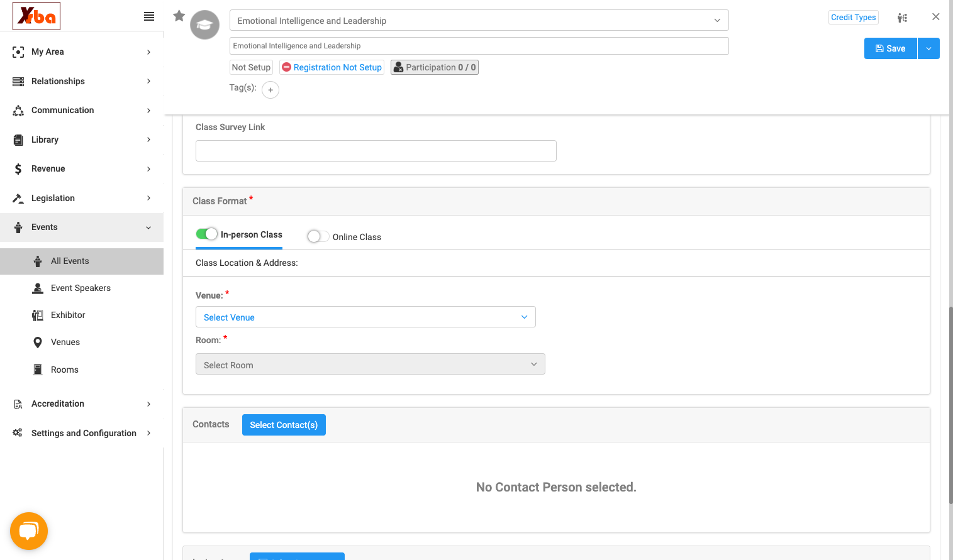The width and height of the screenshot is (953, 560).
Task: Open the Select Room dropdown
Action: click(x=370, y=364)
